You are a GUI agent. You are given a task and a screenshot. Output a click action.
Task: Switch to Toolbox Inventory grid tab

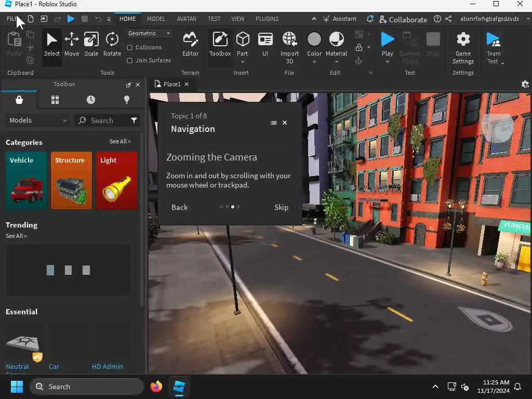55,100
